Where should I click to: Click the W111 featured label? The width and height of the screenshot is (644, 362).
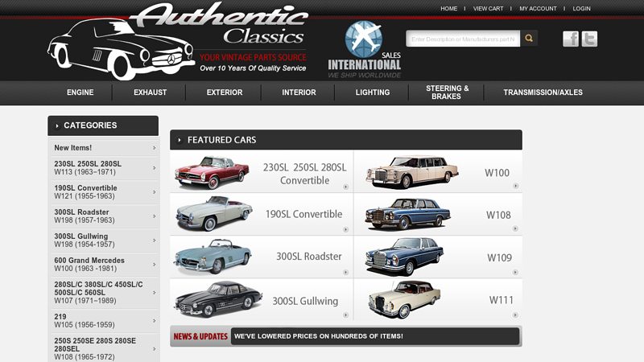click(x=501, y=300)
